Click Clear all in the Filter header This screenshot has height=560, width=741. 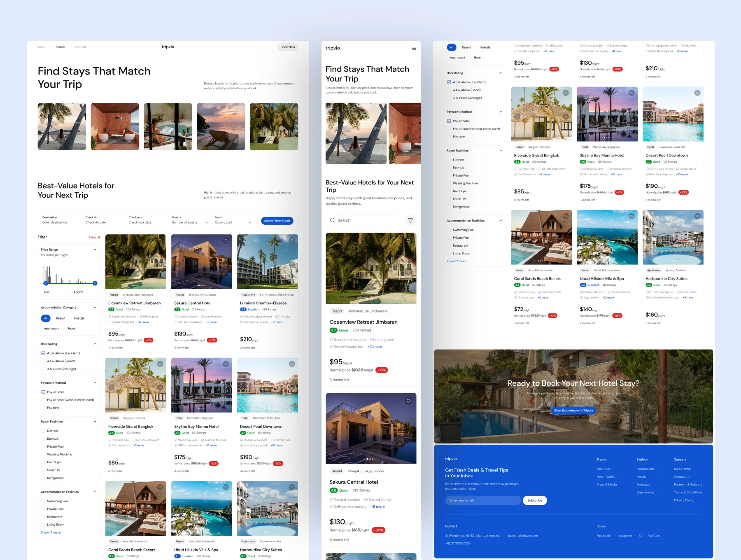point(95,237)
